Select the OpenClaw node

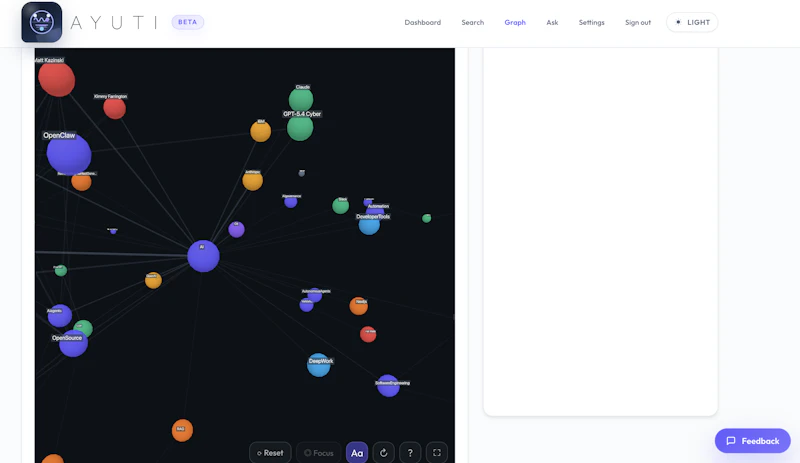click(69, 154)
